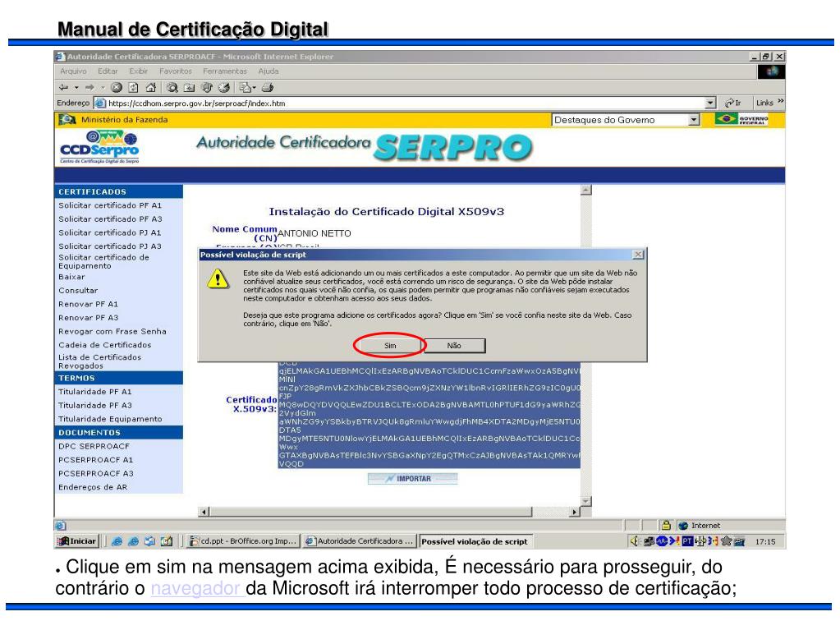840x630 pixels.
Task: Click the vertical scrollbar up arrow
Action: 586,191
